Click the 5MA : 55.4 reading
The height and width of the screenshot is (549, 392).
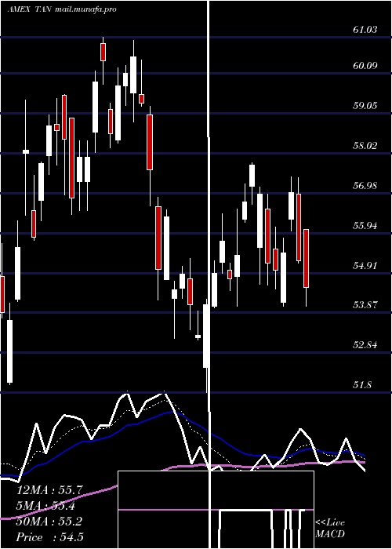pos(46,506)
